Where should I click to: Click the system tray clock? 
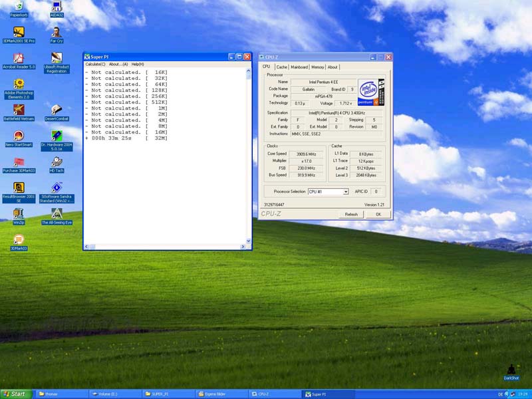click(523, 394)
